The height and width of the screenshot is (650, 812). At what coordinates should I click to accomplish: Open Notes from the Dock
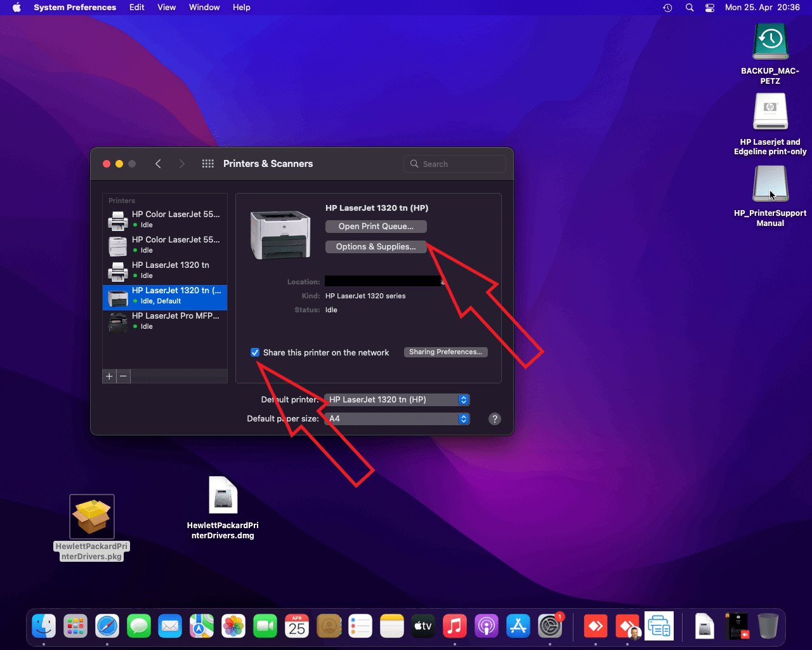(x=392, y=627)
